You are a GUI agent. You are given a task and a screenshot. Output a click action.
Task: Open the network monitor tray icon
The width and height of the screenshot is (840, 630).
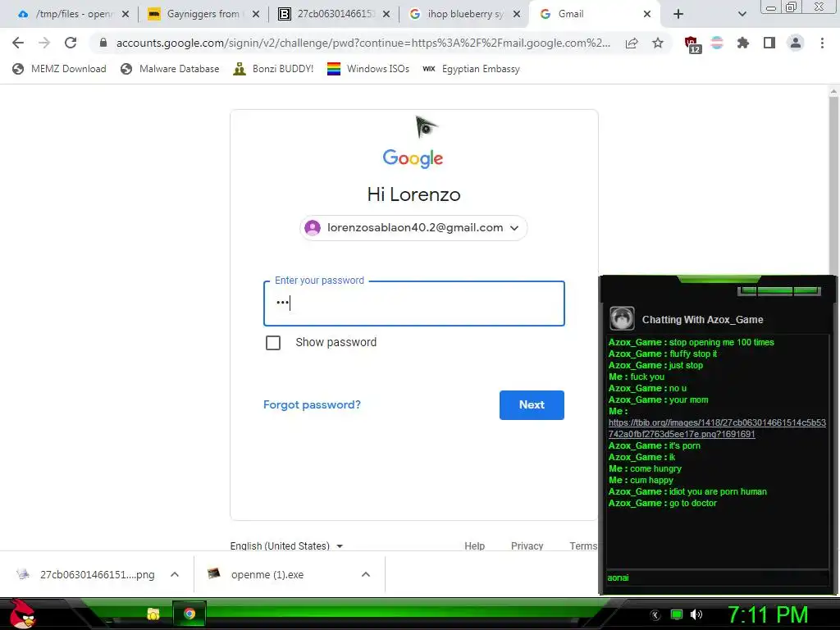click(677, 614)
